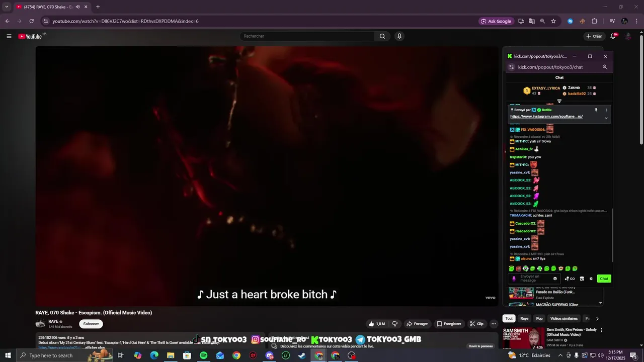Image resolution: width=644 pixels, height=362 pixels.
Task: Click the search icon in Kick popout address bar
Action: [x=605, y=67]
